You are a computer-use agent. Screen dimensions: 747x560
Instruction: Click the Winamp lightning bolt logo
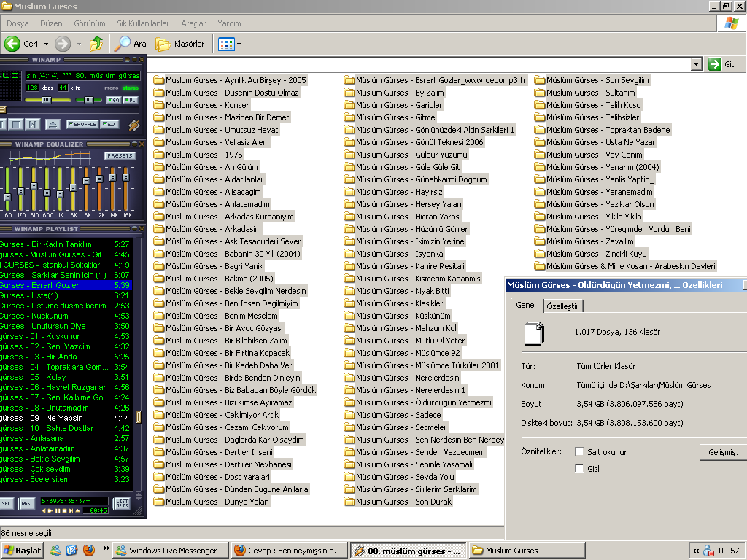coord(134,125)
